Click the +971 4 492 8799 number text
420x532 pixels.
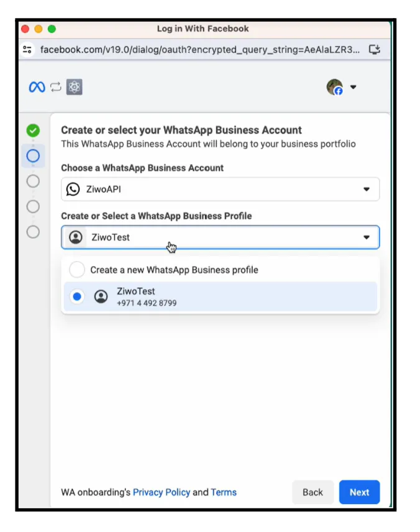tap(147, 303)
